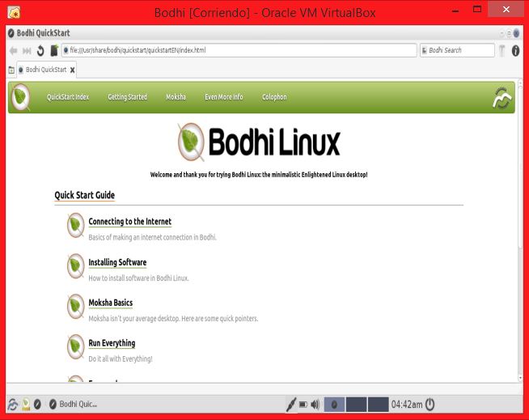Reload the QuickStart page

click(40, 50)
